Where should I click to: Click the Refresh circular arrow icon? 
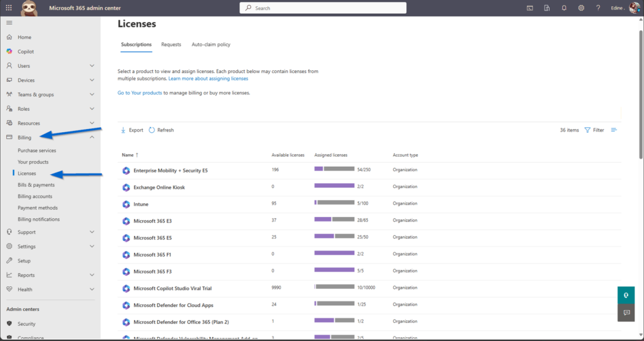click(x=152, y=130)
